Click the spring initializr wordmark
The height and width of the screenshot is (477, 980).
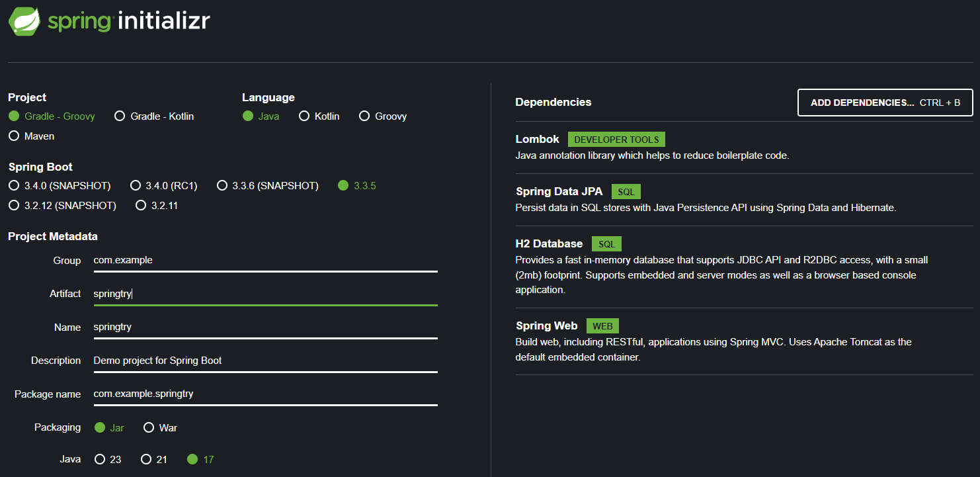(128, 21)
